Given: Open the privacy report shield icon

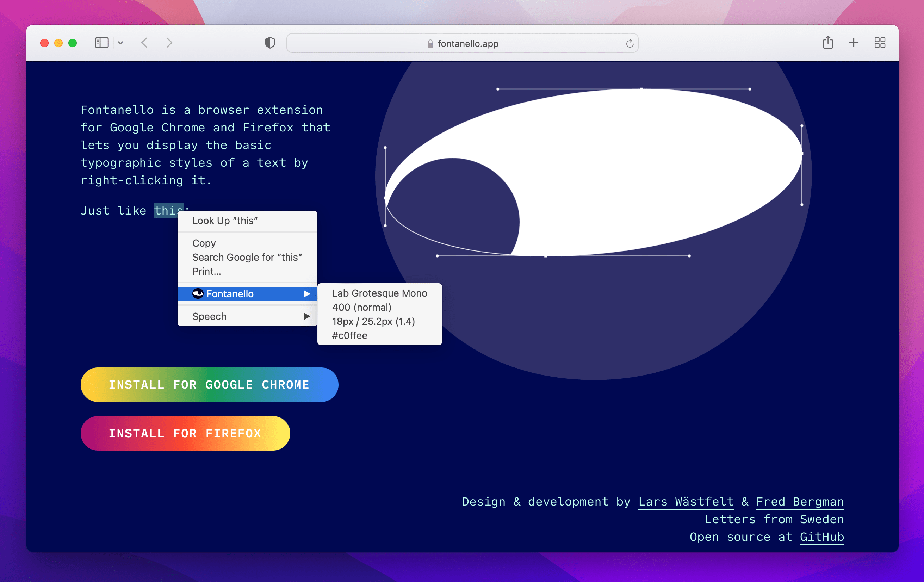Looking at the screenshot, I should coord(270,43).
